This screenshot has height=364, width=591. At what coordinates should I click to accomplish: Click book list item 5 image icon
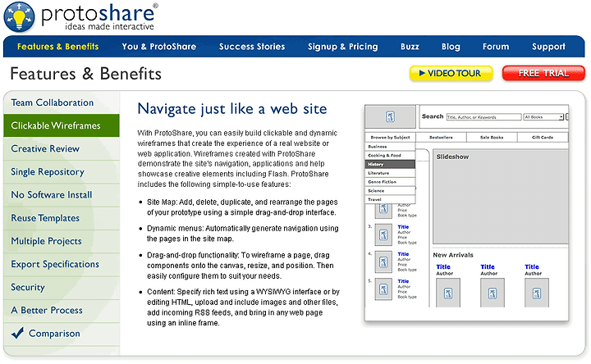(x=383, y=289)
